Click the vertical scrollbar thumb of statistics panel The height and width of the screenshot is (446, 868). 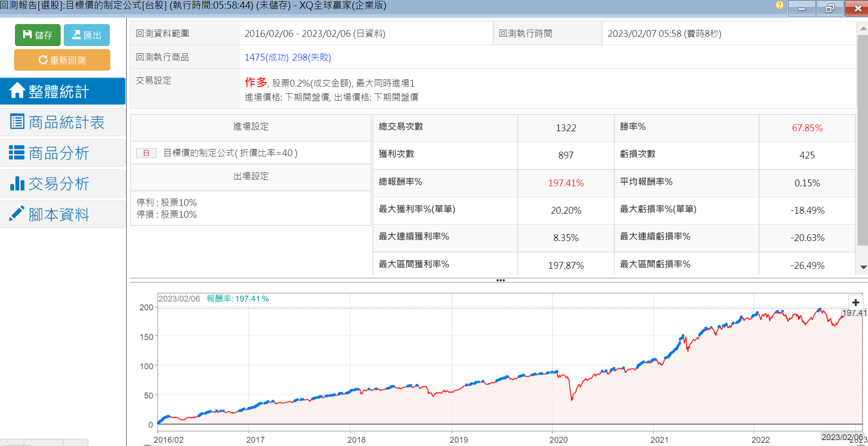(862, 140)
